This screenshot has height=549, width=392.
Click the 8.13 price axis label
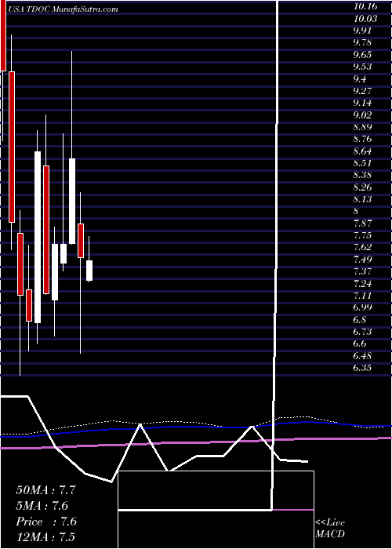(362, 199)
